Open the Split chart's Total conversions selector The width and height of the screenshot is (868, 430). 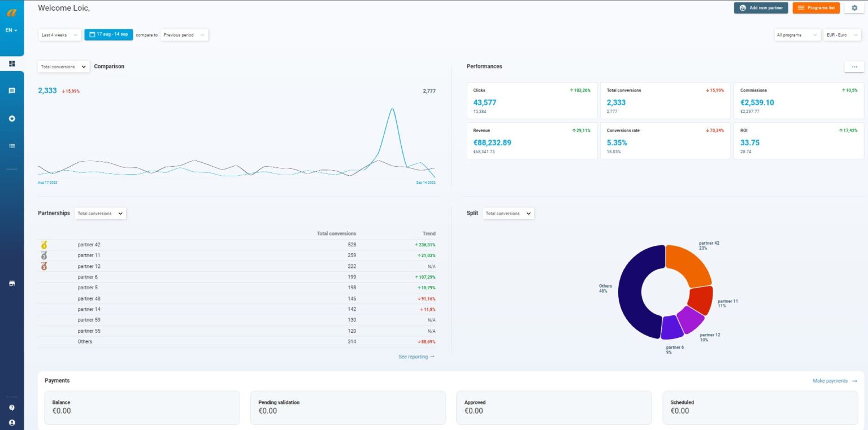(x=506, y=213)
